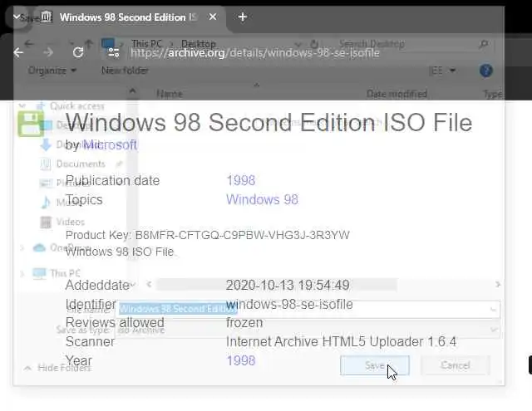Close the Windows 98 Second Edition tab
This screenshot has width=532, height=411.
click(x=213, y=17)
